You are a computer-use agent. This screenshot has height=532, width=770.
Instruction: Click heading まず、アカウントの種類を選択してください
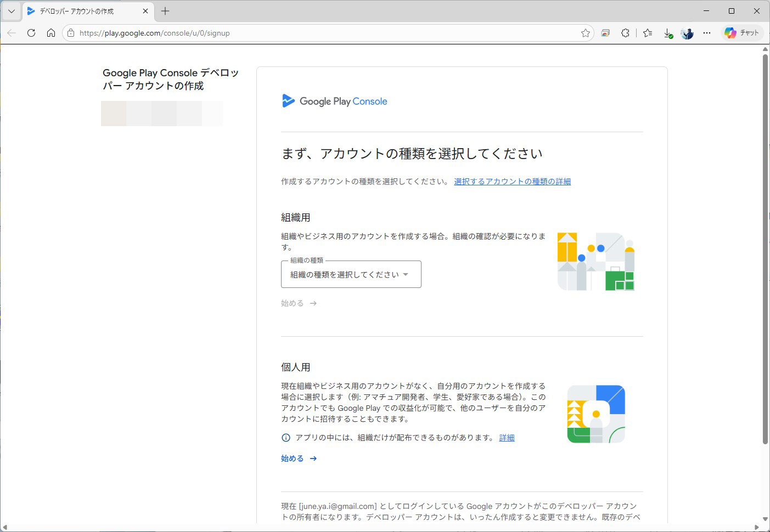412,154
